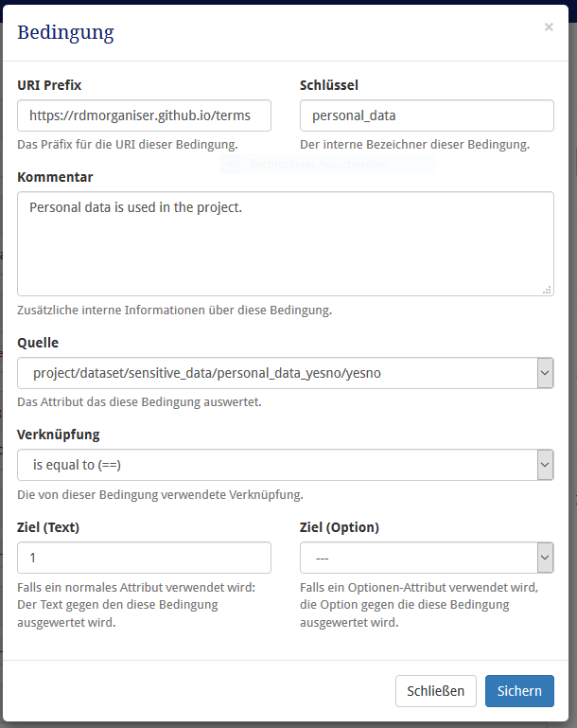Click the 'Ziel (Option)' field label

click(340, 527)
